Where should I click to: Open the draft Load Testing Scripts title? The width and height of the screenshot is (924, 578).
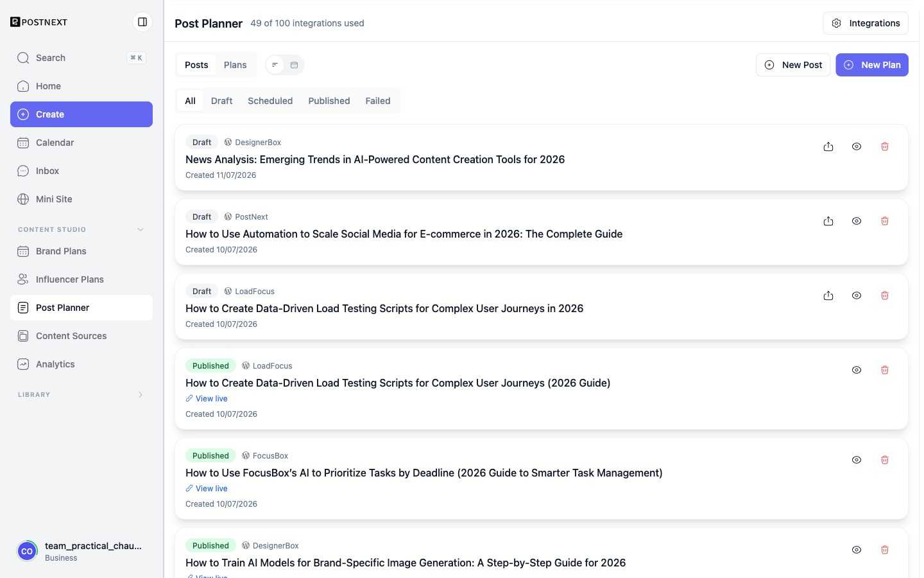pos(384,308)
